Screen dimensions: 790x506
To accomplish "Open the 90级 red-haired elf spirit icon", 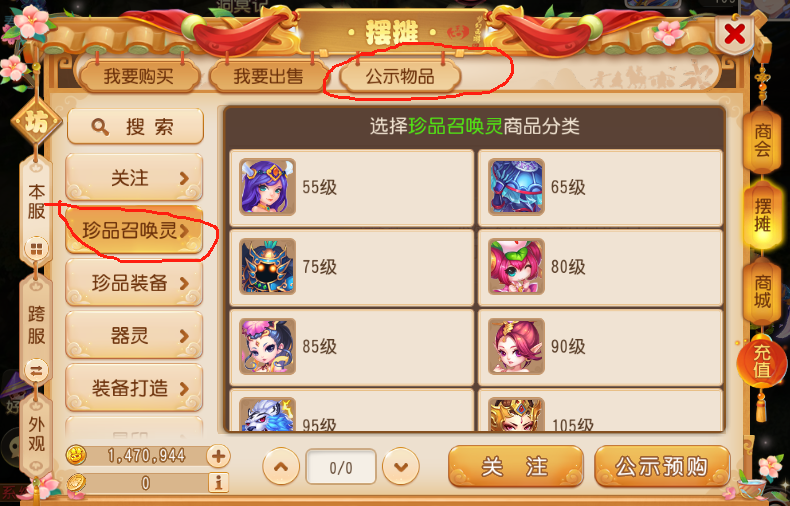I will [516, 346].
